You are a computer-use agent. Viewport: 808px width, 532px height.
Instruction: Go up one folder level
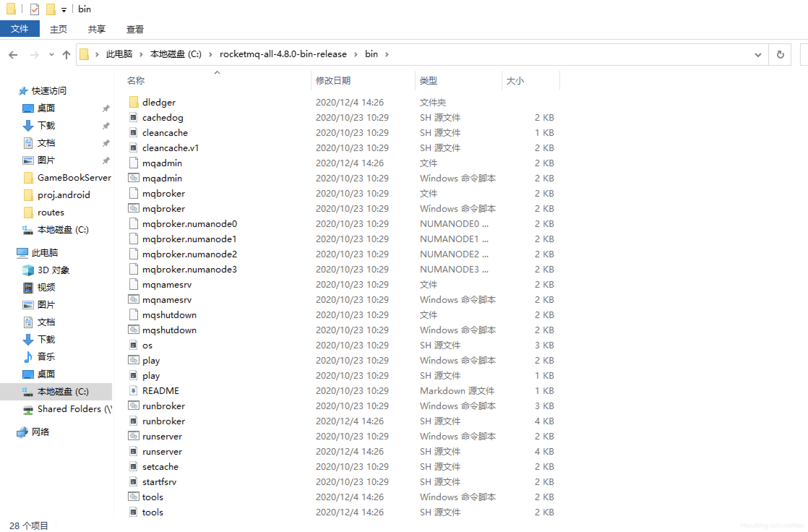pos(66,55)
